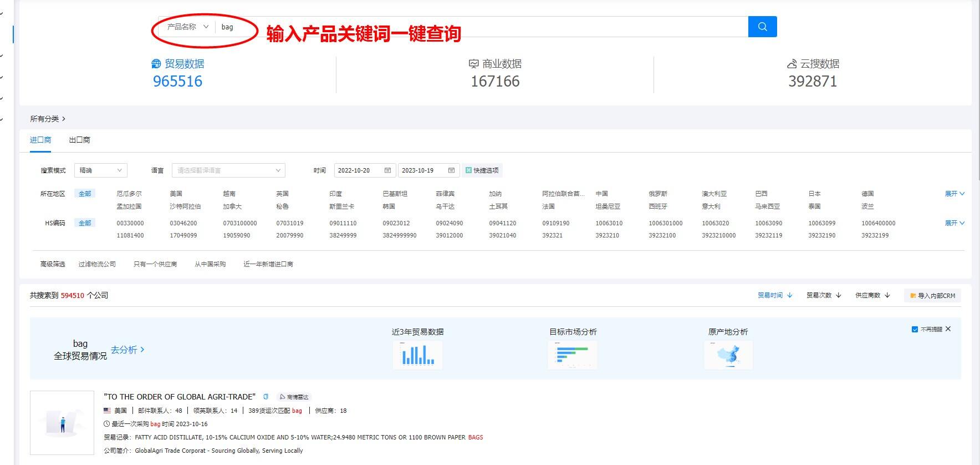Expand the HS编码 list with 展开
Image resolution: width=980 pixels, height=465 pixels.
pyautogui.click(x=955, y=223)
